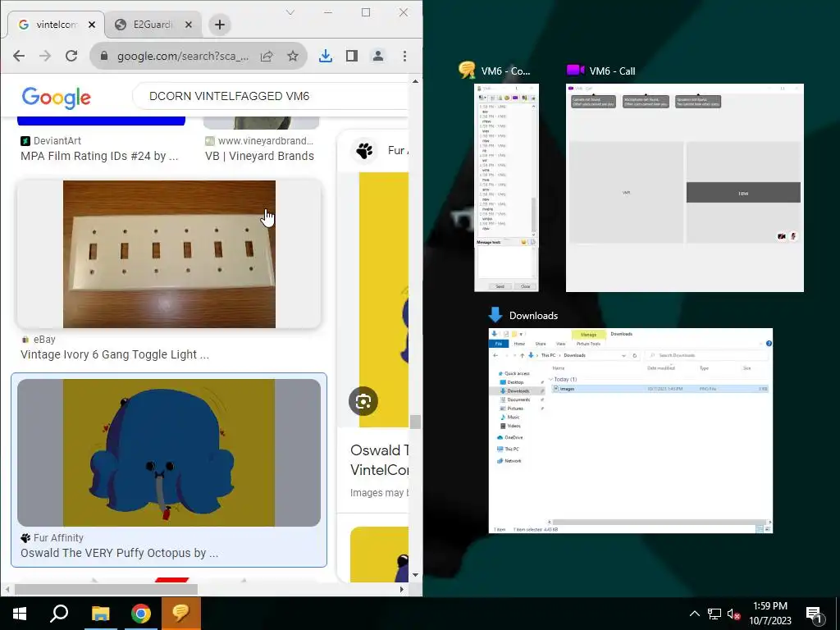Open Chrome's three-dot menu
This screenshot has height=630, width=840.
click(404, 56)
